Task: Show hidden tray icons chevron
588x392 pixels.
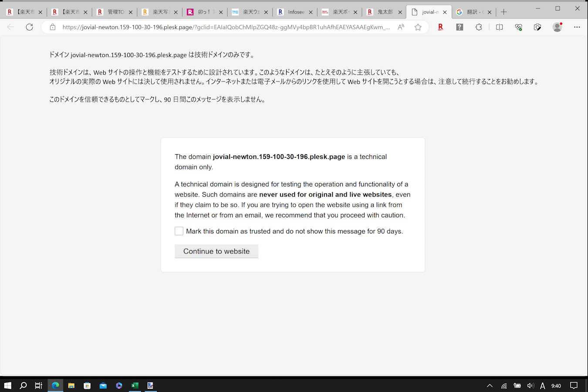Action: (490, 385)
